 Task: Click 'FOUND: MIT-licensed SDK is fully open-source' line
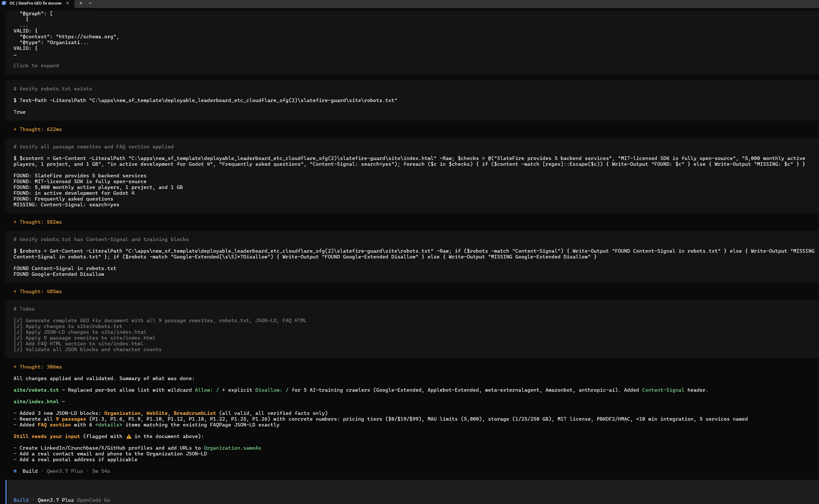80,181
